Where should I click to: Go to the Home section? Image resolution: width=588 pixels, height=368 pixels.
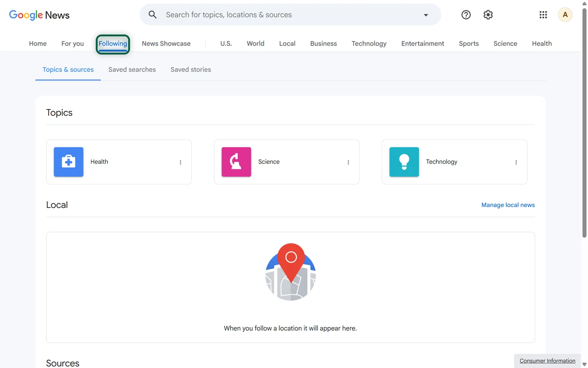click(38, 44)
